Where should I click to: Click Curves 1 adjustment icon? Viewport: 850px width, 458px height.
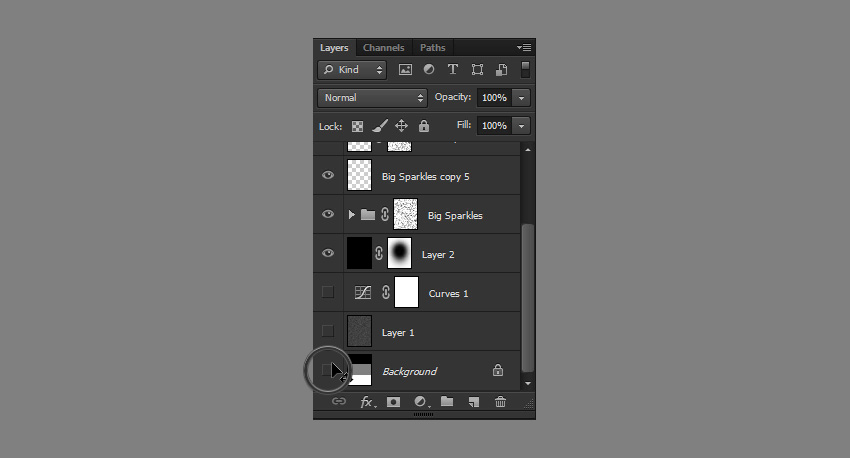(x=363, y=293)
